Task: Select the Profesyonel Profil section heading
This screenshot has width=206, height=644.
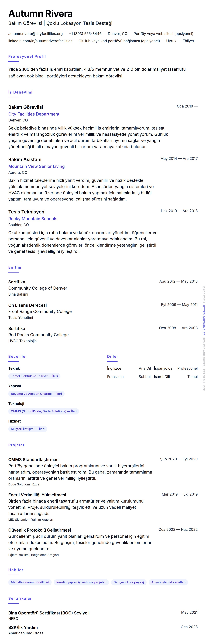Action: click(x=27, y=56)
